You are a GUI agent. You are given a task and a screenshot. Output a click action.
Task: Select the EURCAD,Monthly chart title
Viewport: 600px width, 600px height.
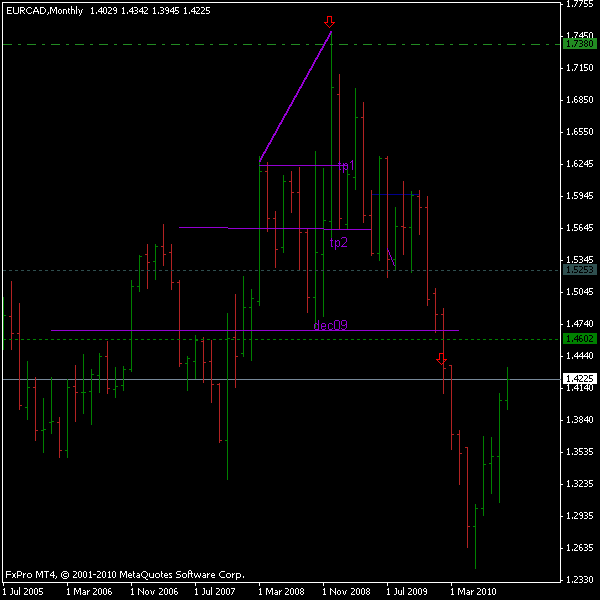coord(45,11)
